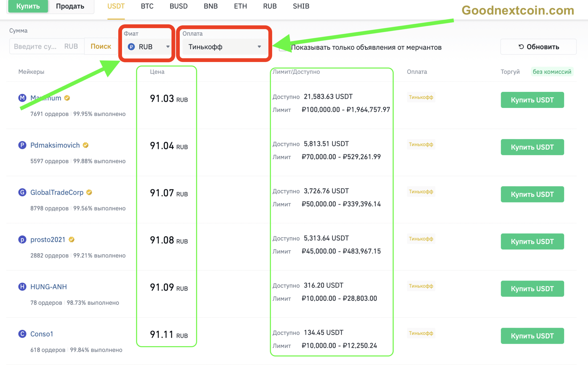
Task: Click the Maximum merchant avatar icon
Action: [x=22, y=98]
